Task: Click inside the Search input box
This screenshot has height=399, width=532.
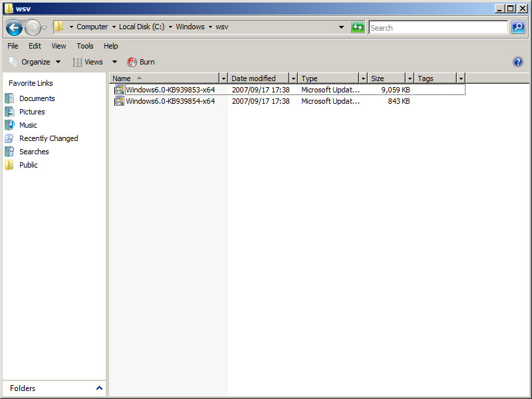Action: 438,27
